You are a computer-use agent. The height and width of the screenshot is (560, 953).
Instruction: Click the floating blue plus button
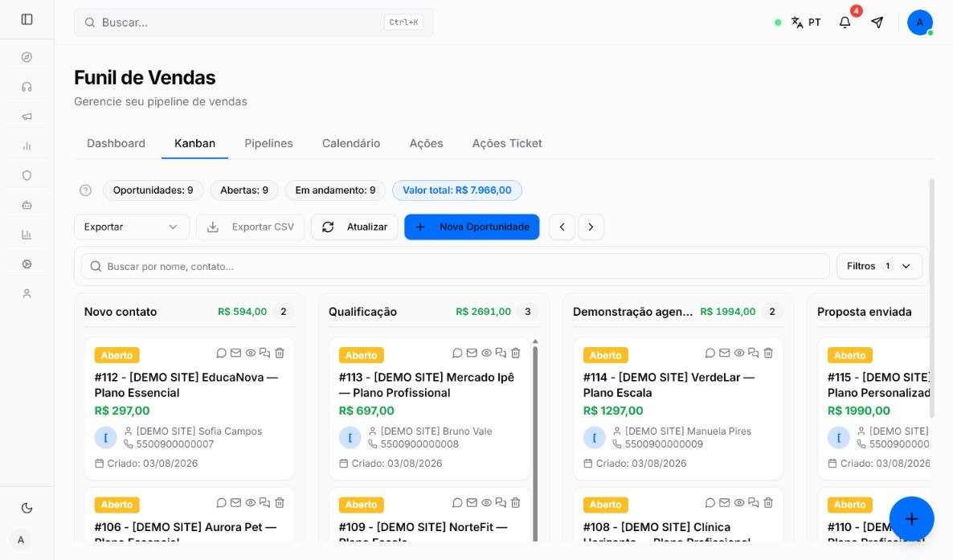click(912, 519)
